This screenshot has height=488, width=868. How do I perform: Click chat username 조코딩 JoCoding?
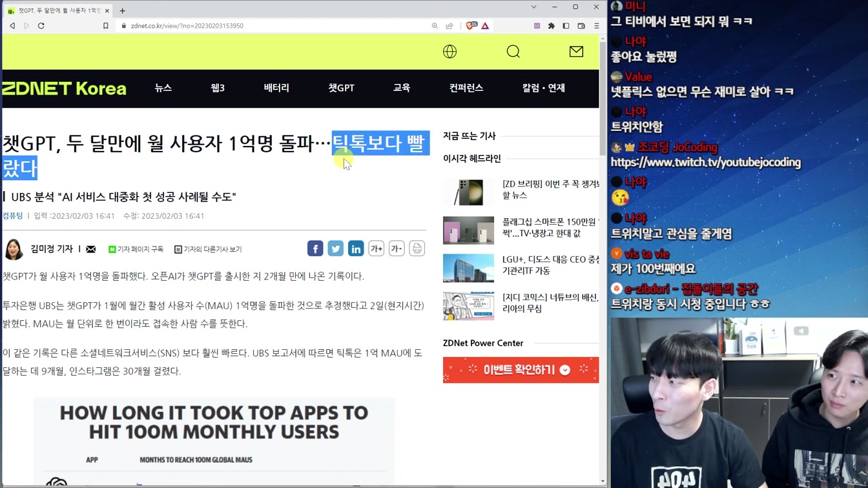coord(677,147)
